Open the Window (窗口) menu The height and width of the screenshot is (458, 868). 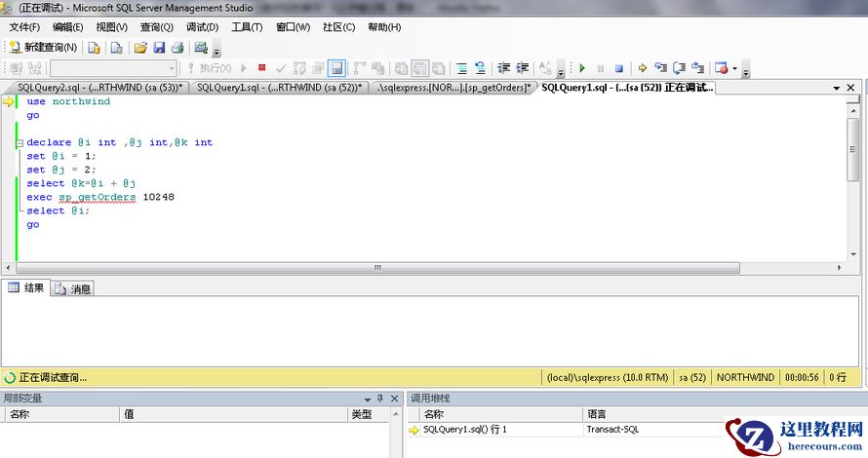point(293,27)
